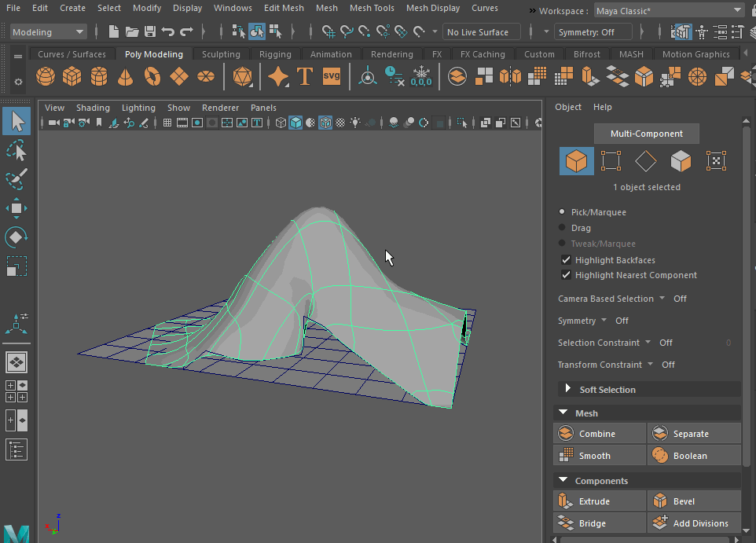This screenshot has height=543, width=756.
Task: Click the Extrude button
Action: pyautogui.click(x=593, y=501)
